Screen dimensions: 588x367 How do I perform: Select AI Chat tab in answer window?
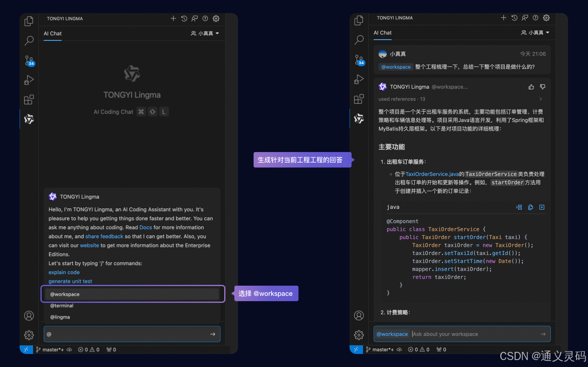pos(383,33)
